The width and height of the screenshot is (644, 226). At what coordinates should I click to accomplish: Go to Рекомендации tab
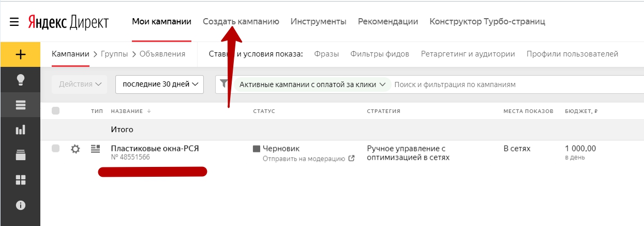[388, 22]
